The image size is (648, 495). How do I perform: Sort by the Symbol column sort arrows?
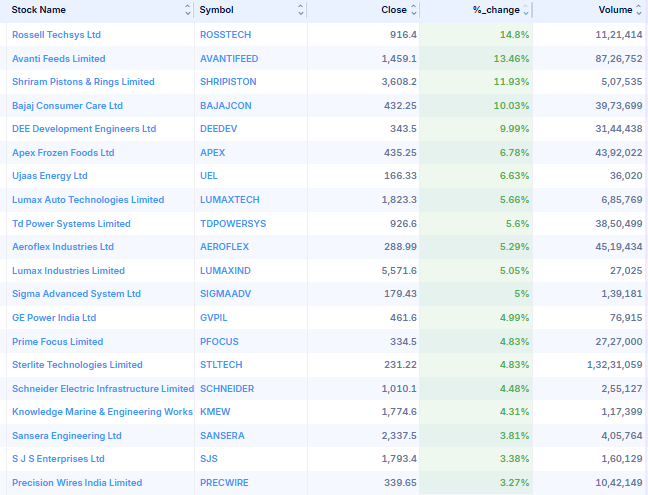(300, 10)
